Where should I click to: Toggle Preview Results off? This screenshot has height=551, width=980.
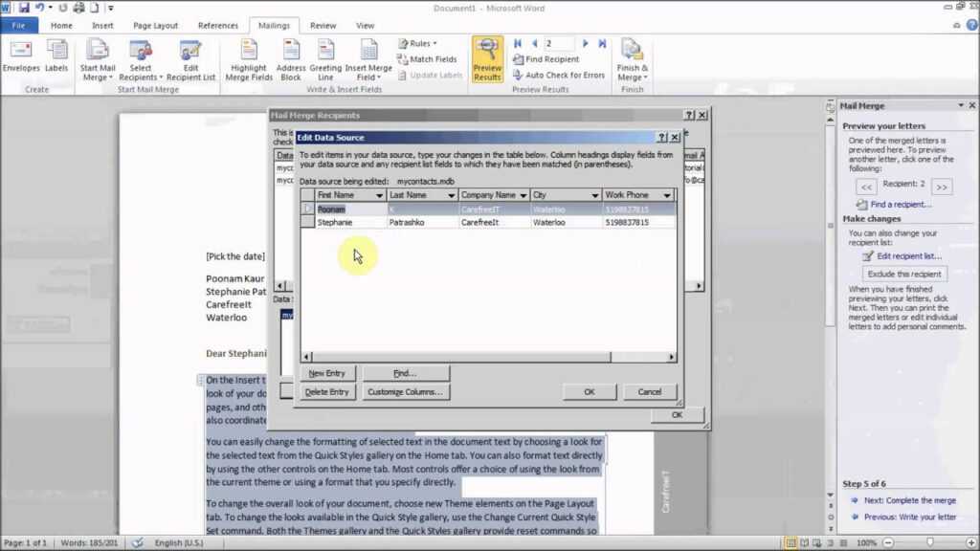[x=486, y=58]
